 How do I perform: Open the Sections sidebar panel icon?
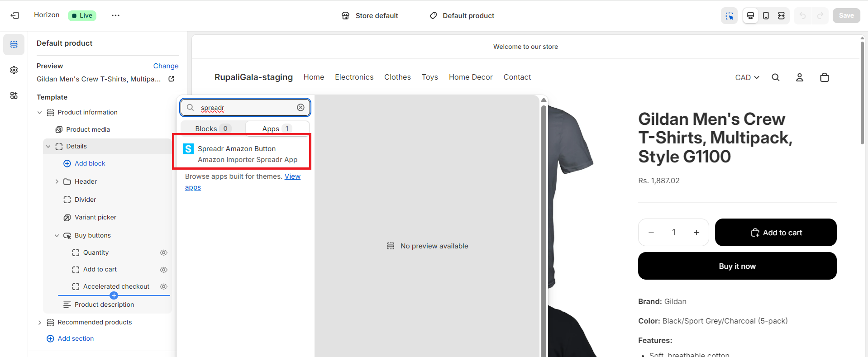[x=14, y=44]
